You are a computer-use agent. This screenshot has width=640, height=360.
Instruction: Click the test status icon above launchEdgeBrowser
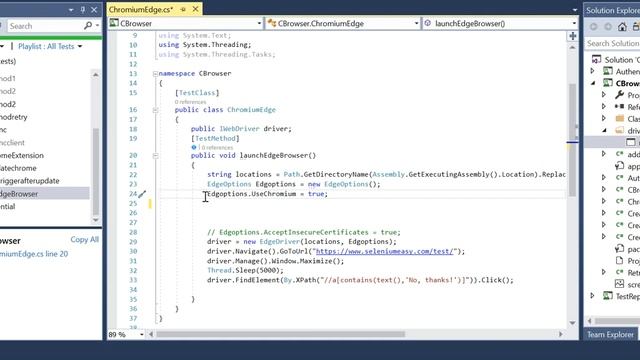[194, 147]
